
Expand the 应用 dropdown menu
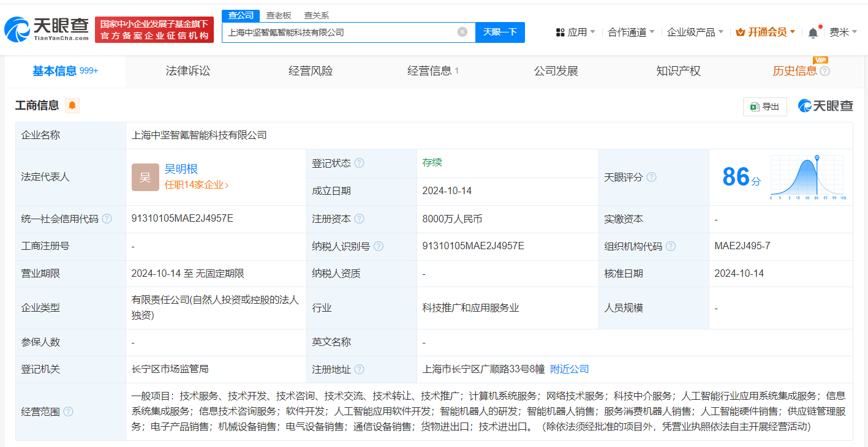click(x=576, y=32)
